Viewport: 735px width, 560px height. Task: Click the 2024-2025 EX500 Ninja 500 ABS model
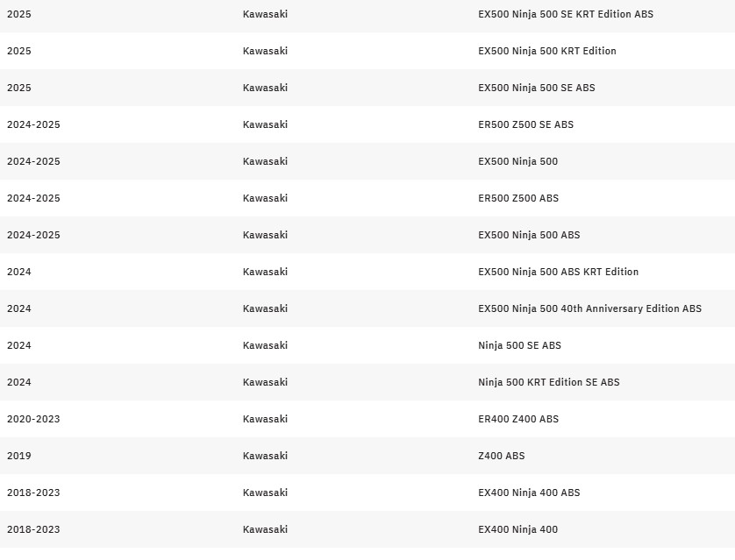(528, 235)
